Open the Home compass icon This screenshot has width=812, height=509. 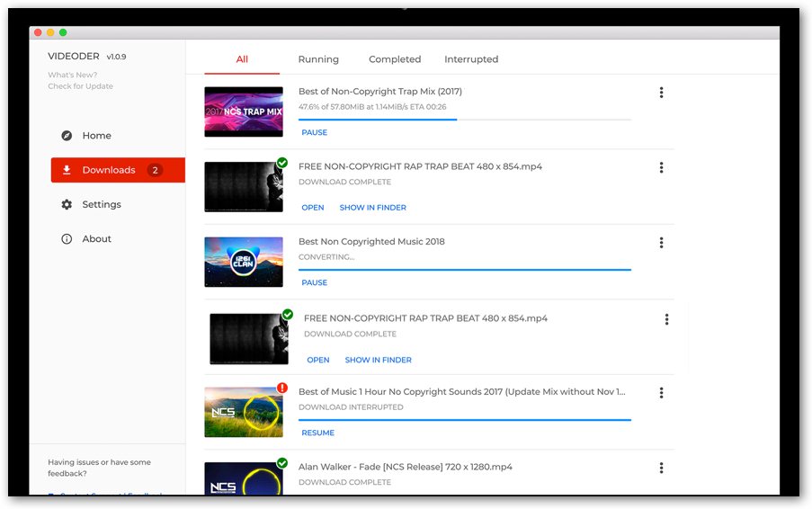67,136
